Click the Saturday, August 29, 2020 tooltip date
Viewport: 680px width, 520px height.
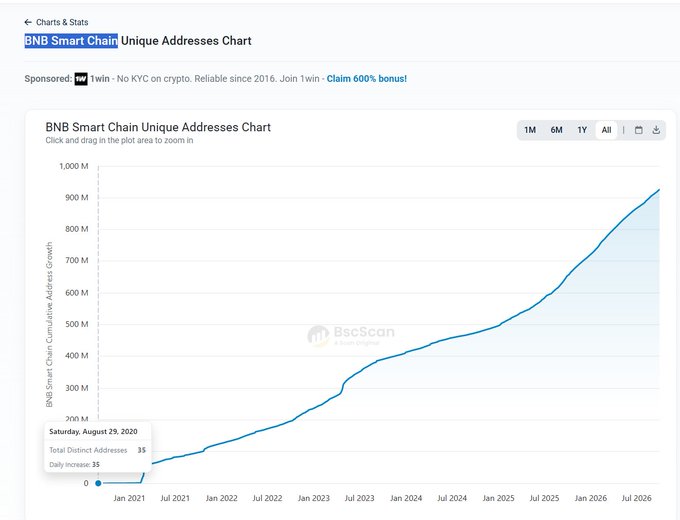point(93,432)
